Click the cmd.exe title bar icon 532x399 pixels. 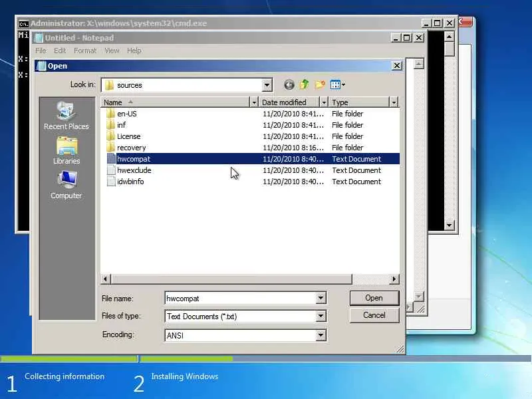pyautogui.click(x=23, y=24)
